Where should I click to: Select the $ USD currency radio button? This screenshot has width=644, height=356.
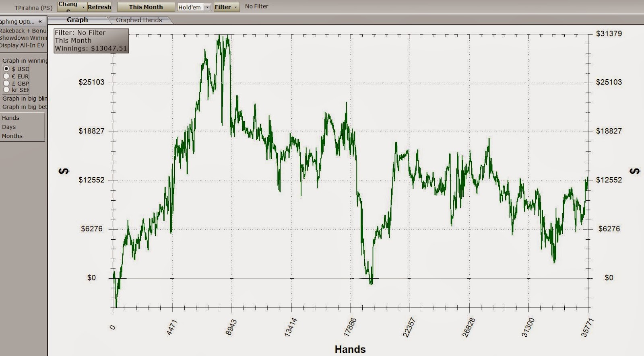(6, 69)
